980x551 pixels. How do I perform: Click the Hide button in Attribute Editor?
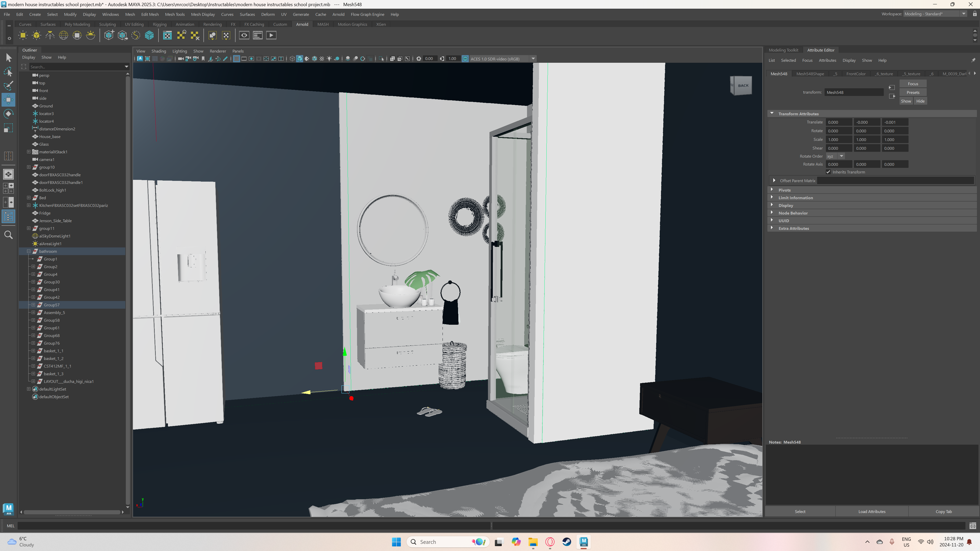coord(920,101)
